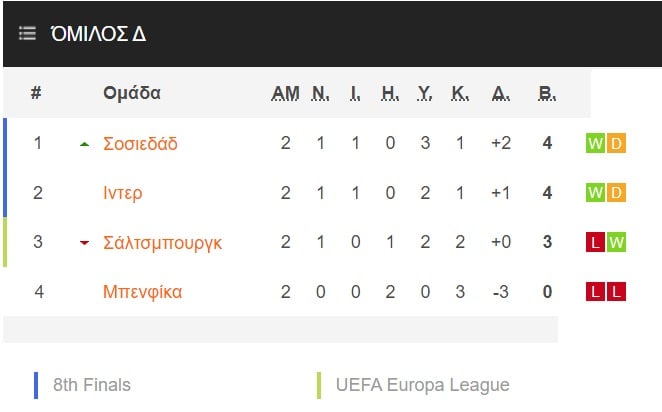The height and width of the screenshot is (412, 662).
Task: Open the Σοσιεδάδ team link
Action: (140, 144)
